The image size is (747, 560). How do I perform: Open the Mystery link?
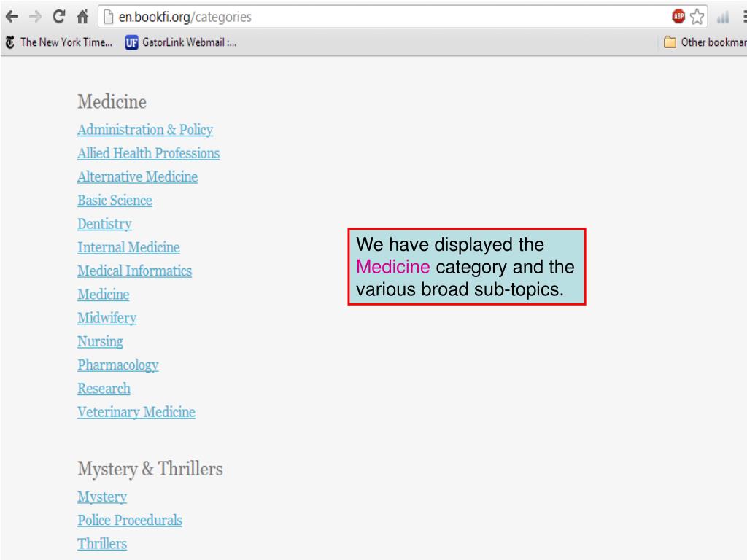(x=102, y=497)
